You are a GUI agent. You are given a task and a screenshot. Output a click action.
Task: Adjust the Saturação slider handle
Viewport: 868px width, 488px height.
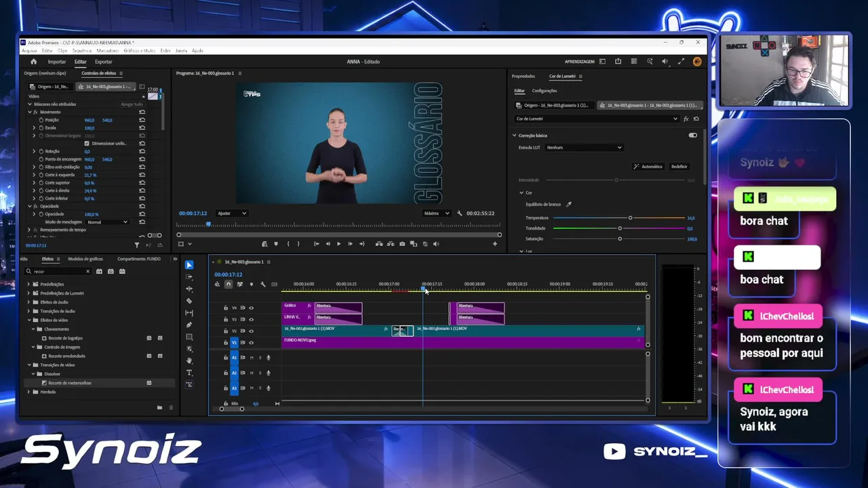click(620, 239)
